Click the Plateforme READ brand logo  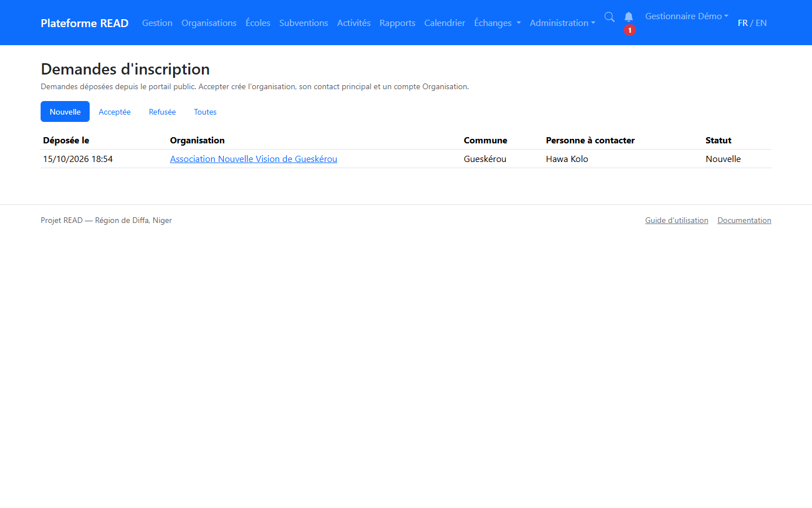pyautogui.click(x=85, y=23)
